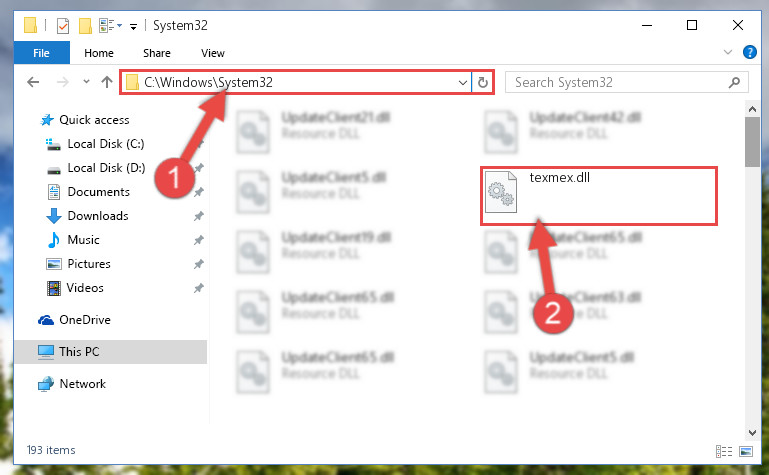769x475 pixels.
Task: Click the scroll down arrow of file list
Action: 752,432
